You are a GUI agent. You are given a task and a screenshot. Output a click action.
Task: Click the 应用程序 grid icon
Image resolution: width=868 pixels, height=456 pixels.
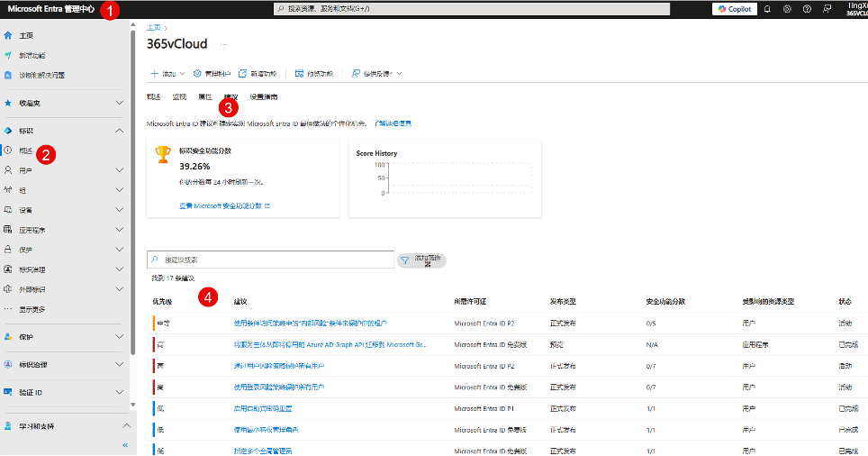(8, 230)
